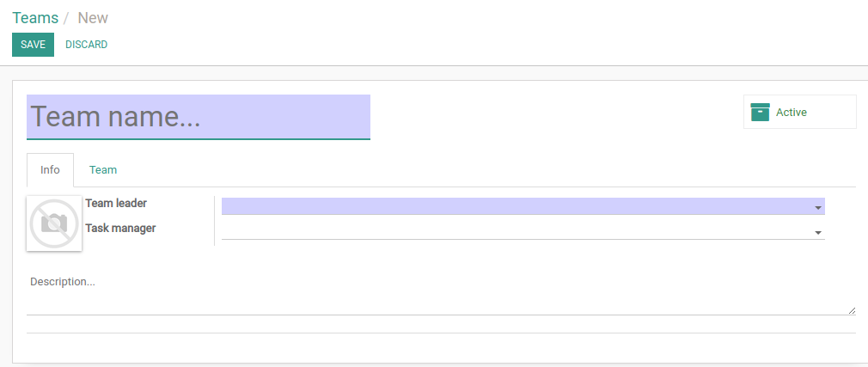Viewport: 868px width, 367px height.
Task: Open the Task manager selection field
Action: pos(523,231)
